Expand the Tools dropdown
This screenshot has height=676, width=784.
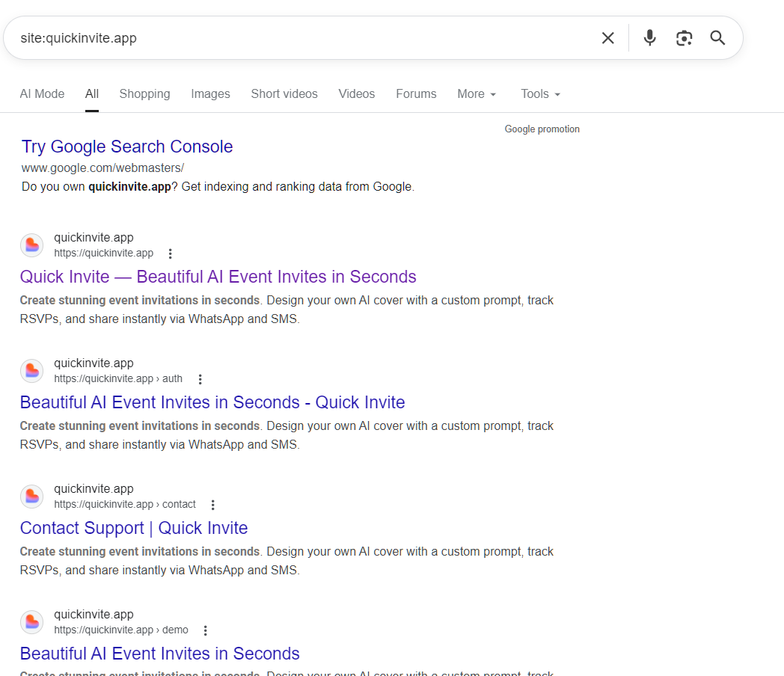tap(540, 94)
